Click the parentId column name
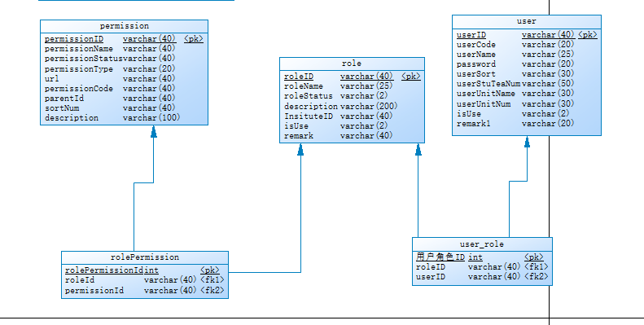 click(x=64, y=99)
